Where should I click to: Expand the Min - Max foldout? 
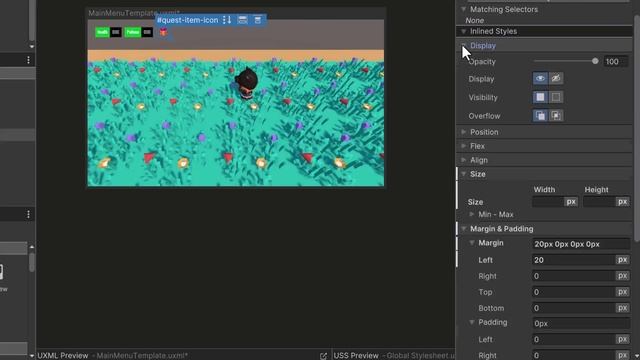(472, 214)
